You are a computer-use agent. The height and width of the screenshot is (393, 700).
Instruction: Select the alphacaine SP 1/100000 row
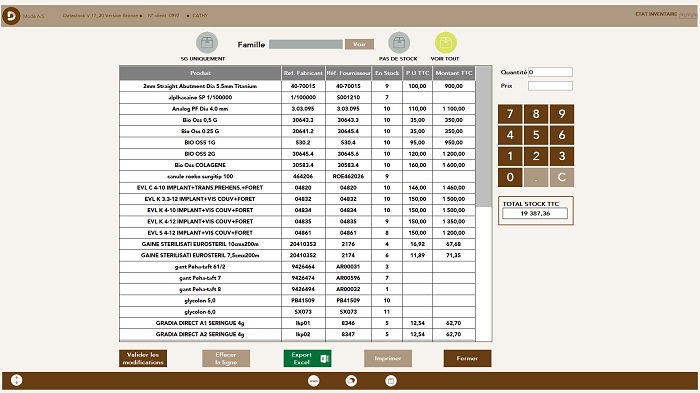297,97
